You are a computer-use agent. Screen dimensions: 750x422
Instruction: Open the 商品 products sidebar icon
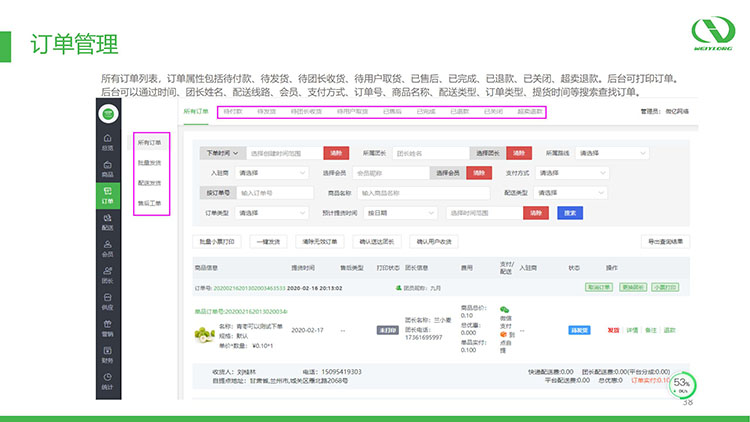(x=108, y=169)
